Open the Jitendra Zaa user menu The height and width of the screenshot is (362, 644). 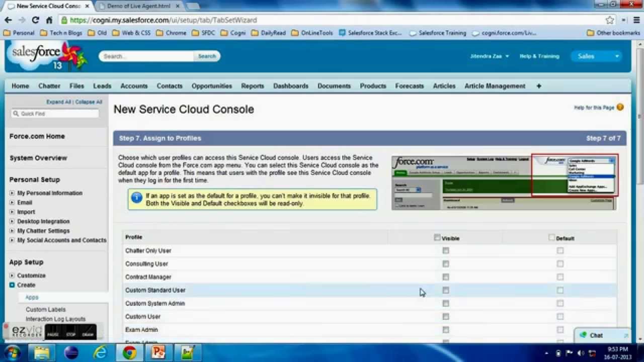click(x=490, y=56)
